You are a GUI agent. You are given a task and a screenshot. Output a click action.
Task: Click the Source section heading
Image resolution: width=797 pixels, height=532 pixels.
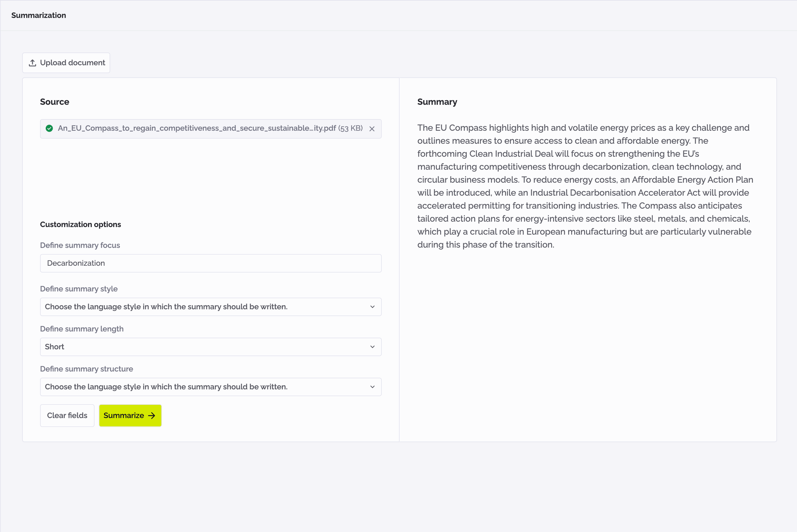pyautogui.click(x=55, y=102)
